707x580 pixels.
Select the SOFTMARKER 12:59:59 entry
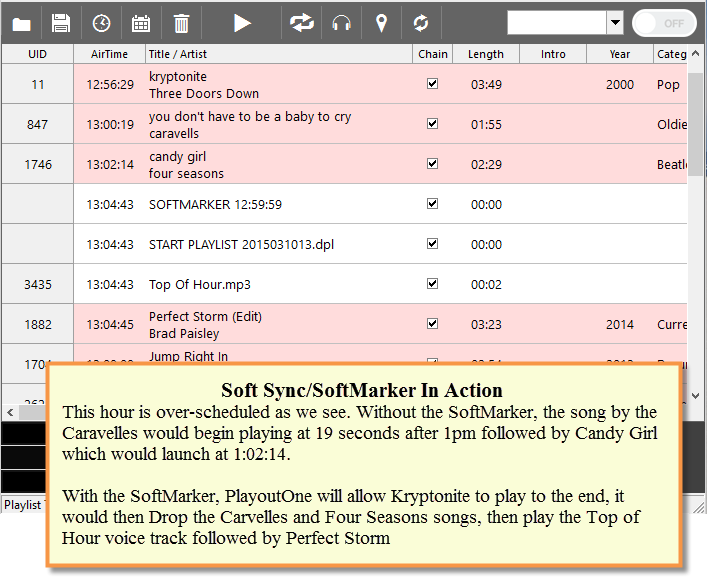click(x=215, y=205)
